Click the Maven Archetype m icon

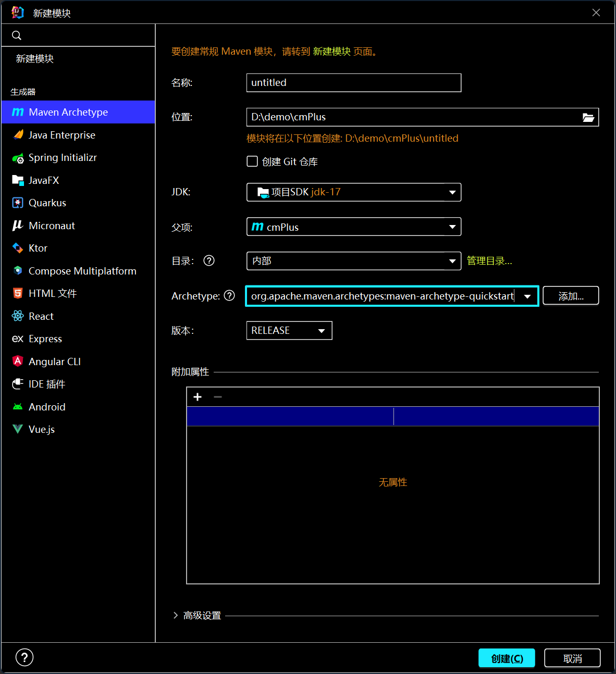coord(18,112)
